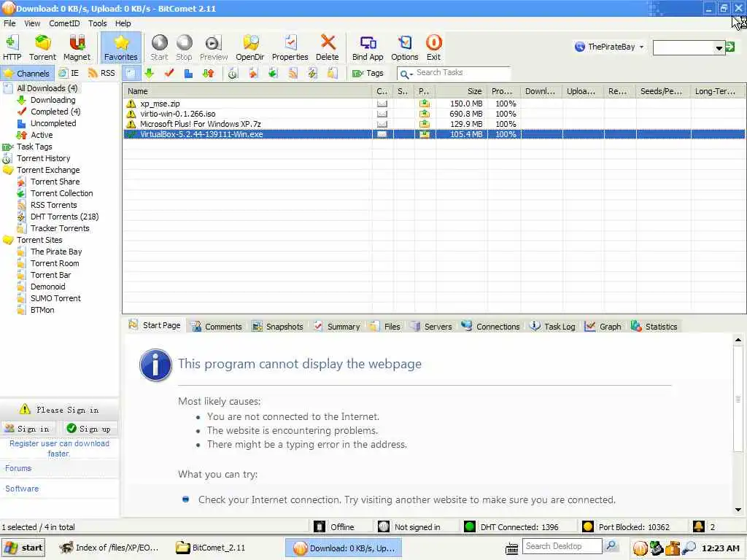Filter uncompleted tasks blue icon
747x560 pixels.
tap(189, 74)
